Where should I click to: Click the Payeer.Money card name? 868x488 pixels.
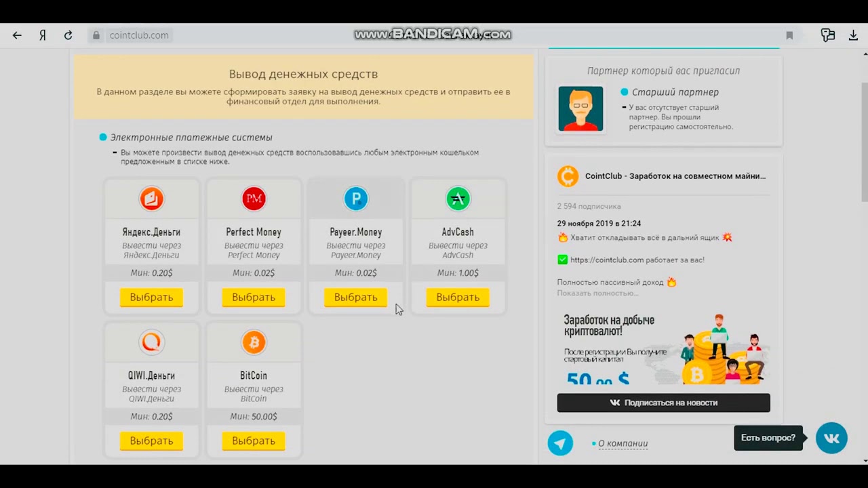tap(356, 232)
